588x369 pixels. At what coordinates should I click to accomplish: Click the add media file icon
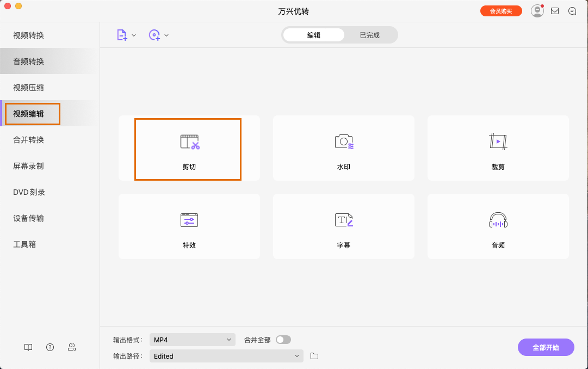121,34
